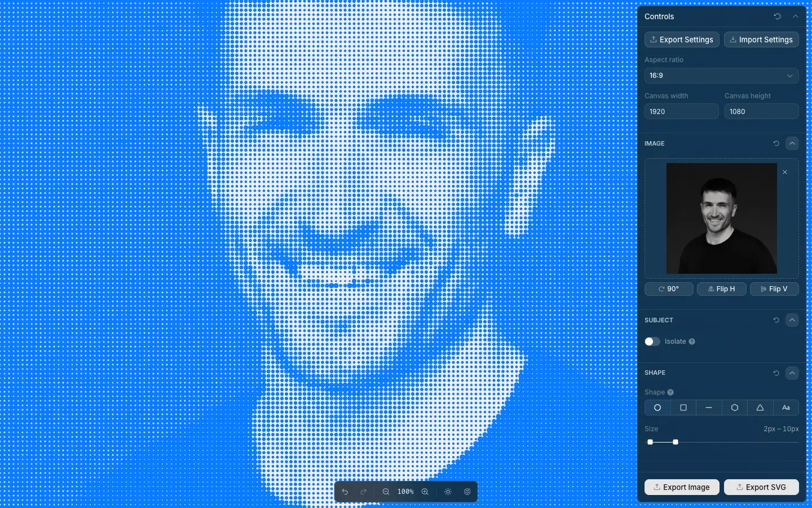The image size is (812, 508).
Task: Remove the uploaded portrait image
Action: point(785,172)
